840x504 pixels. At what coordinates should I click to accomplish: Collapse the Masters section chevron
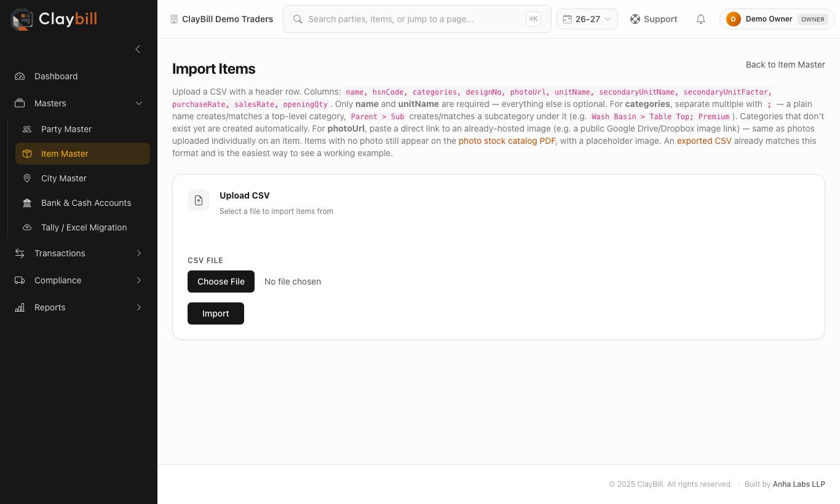[x=139, y=103]
